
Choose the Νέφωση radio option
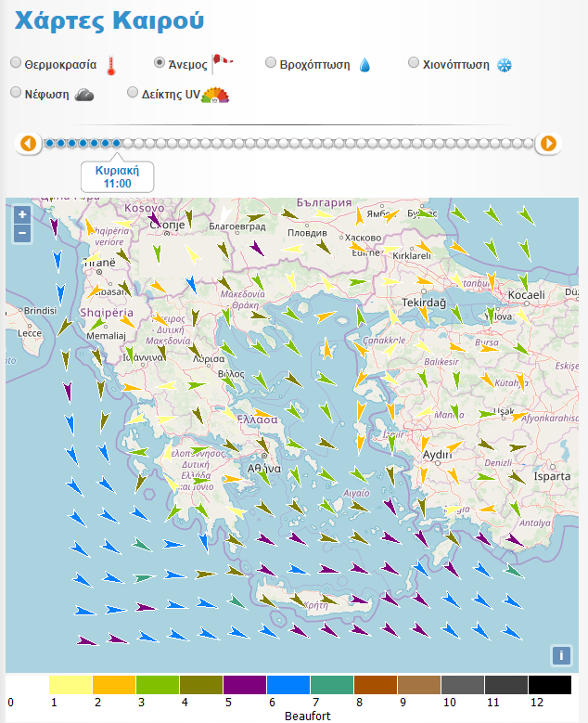(16, 93)
